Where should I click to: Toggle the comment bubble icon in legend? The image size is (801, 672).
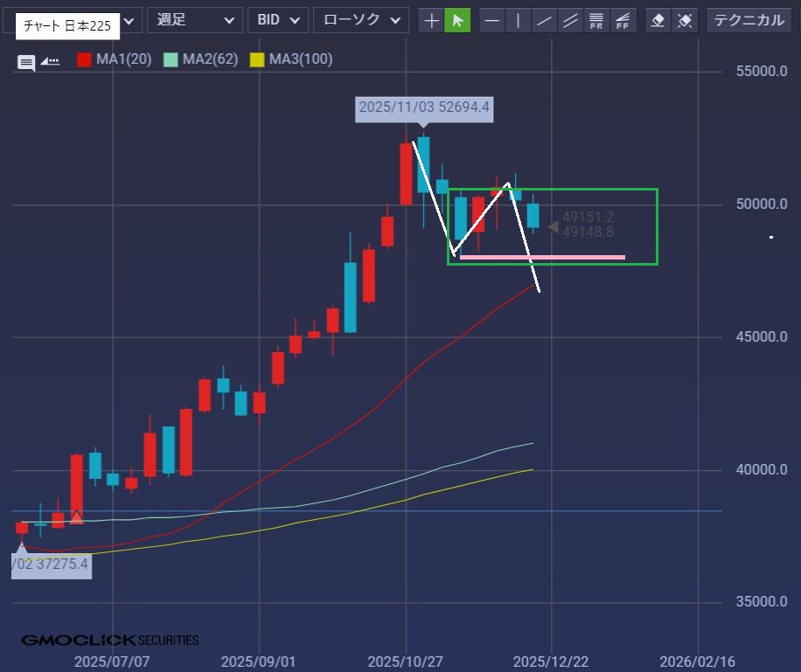(x=26, y=62)
